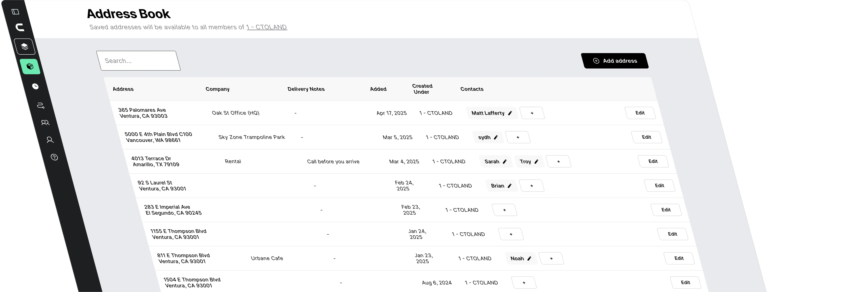This screenshot has height=292, width=868.
Task: Click the Company column header
Action: point(217,89)
